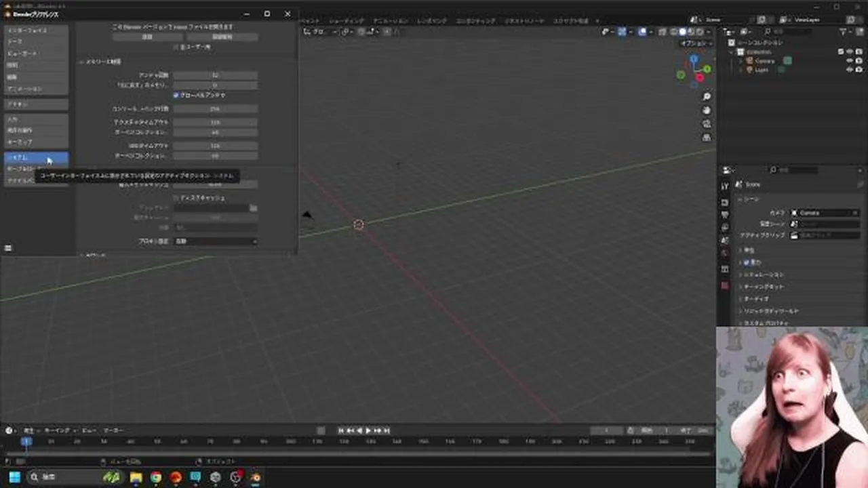Viewport: 868px width, 488px height.
Task: Open the Proxy Setup dropdown in Preferences
Action: point(216,241)
